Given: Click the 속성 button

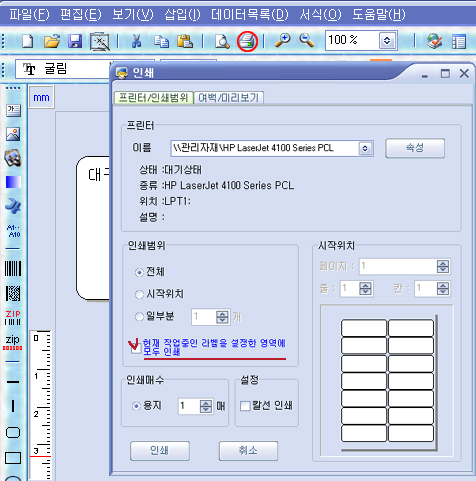Looking at the screenshot, I should 415,148.
